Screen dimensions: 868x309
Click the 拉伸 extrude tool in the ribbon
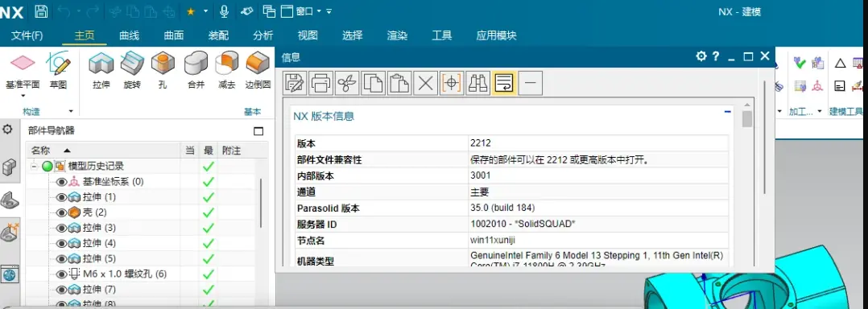coord(101,70)
